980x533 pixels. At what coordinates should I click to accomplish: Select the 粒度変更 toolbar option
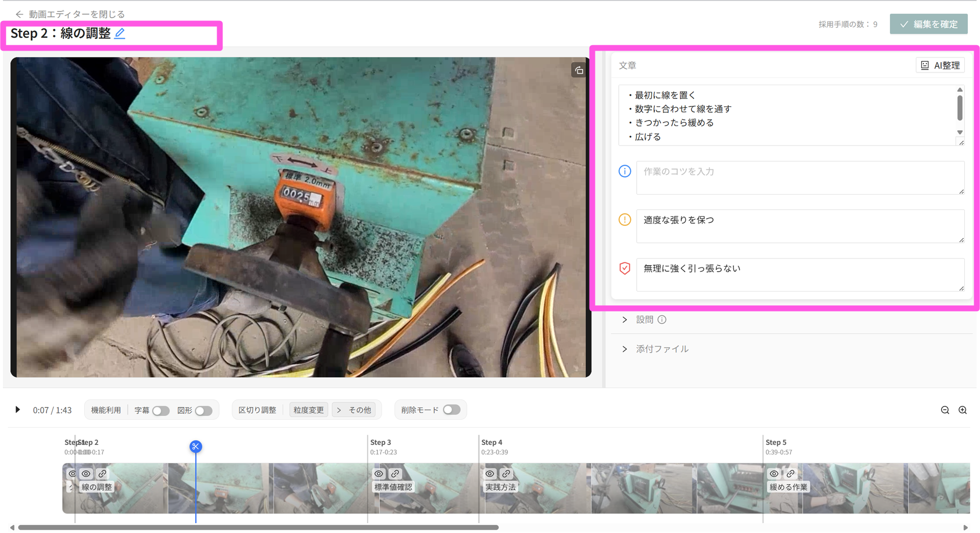(x=309, y=410)
